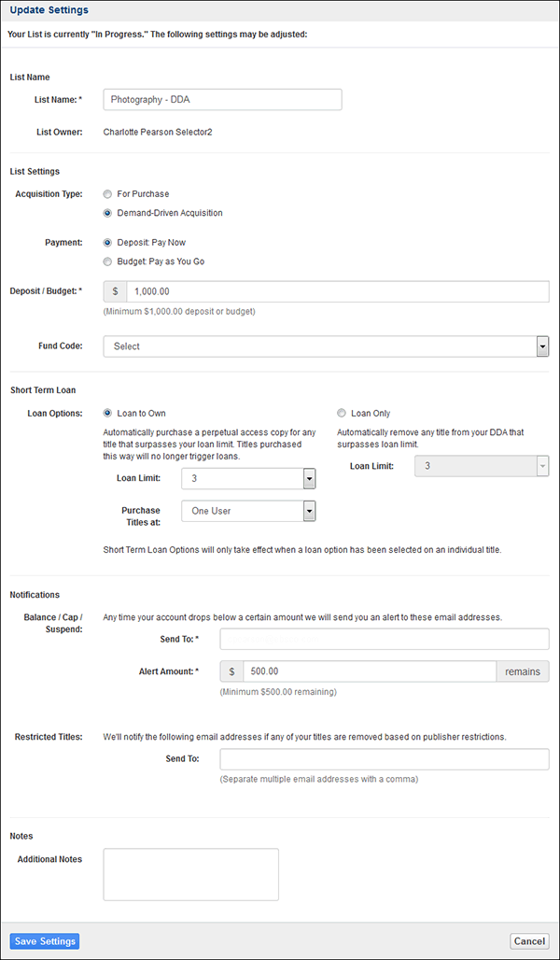Click the dollar sign addon beside Alert Amount
Viewport: 560px width, 960px height.
231,671
